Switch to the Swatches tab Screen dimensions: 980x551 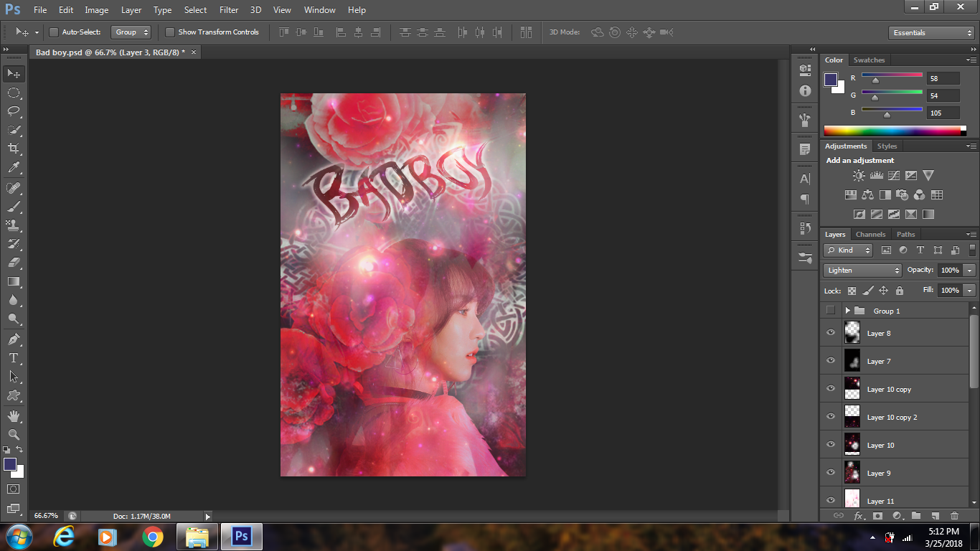coord(869,60)
